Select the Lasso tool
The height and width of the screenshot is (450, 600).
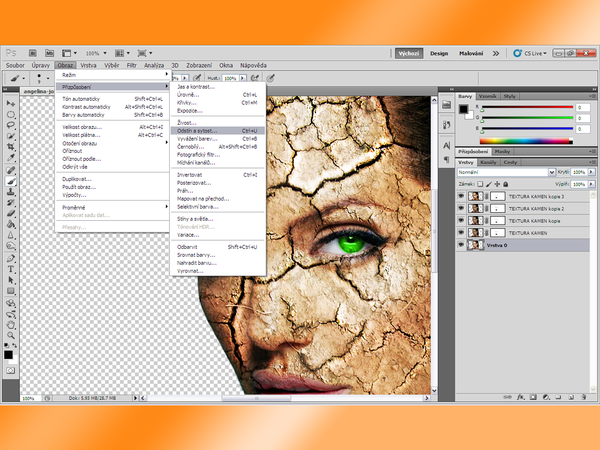(x=10, y=125)
